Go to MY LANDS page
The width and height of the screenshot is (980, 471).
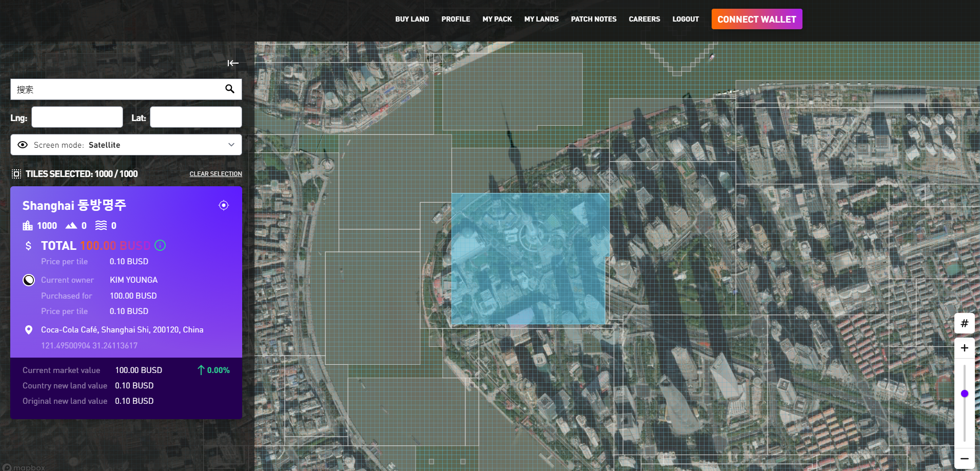tap(541, 19)
